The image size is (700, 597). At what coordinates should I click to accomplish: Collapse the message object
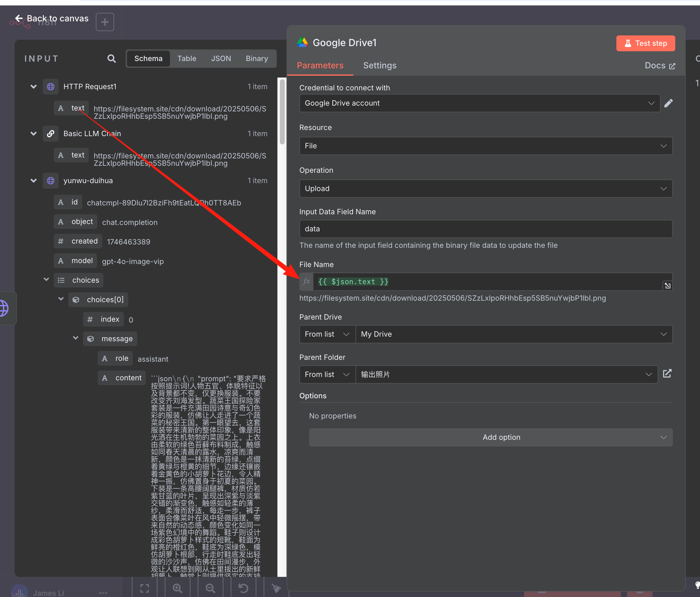[x=76, y=338]
